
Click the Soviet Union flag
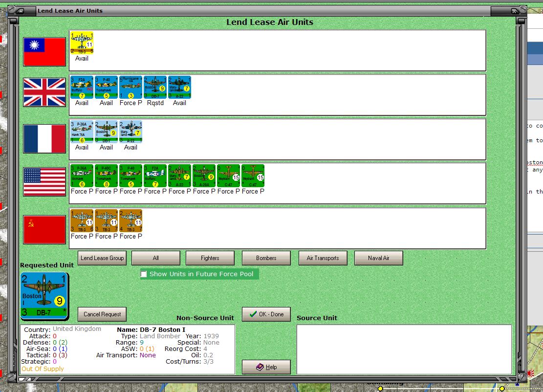click(44, 230)
